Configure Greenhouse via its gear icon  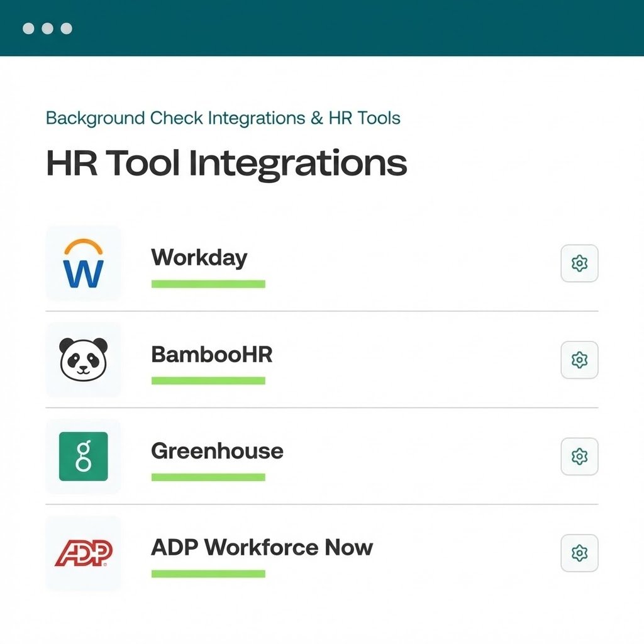[579, 457]
